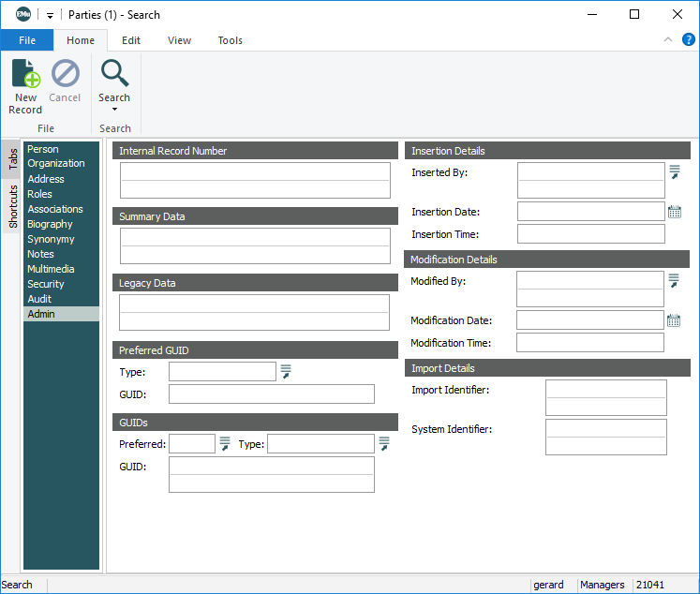This screenshot has height=594, width=700.
Task: Select the Multimedia tab in sidebar
Action: pos(51,269)
